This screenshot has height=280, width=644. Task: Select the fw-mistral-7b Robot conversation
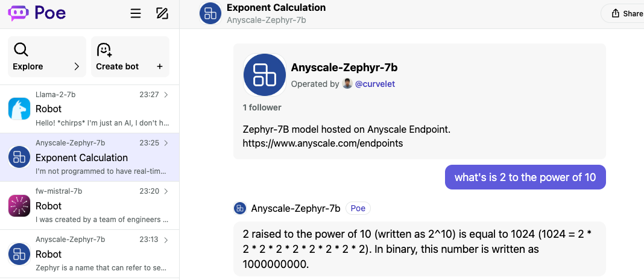click(x=89, y=206)
